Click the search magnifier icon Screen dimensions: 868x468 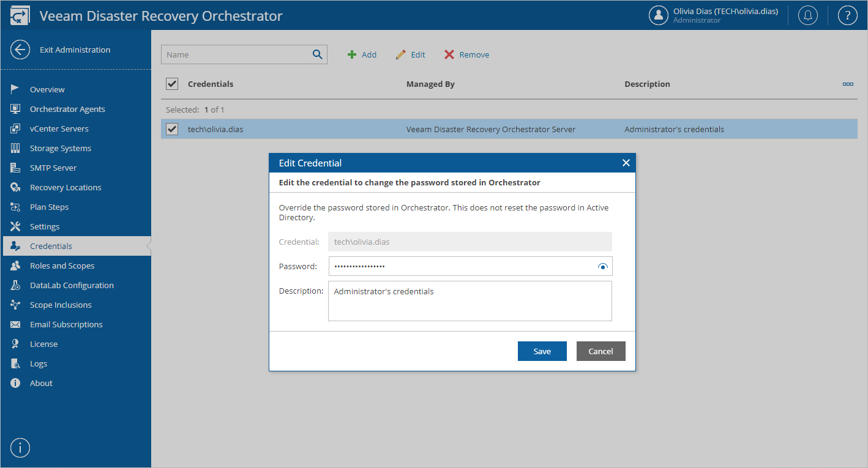tap(318, 54)
